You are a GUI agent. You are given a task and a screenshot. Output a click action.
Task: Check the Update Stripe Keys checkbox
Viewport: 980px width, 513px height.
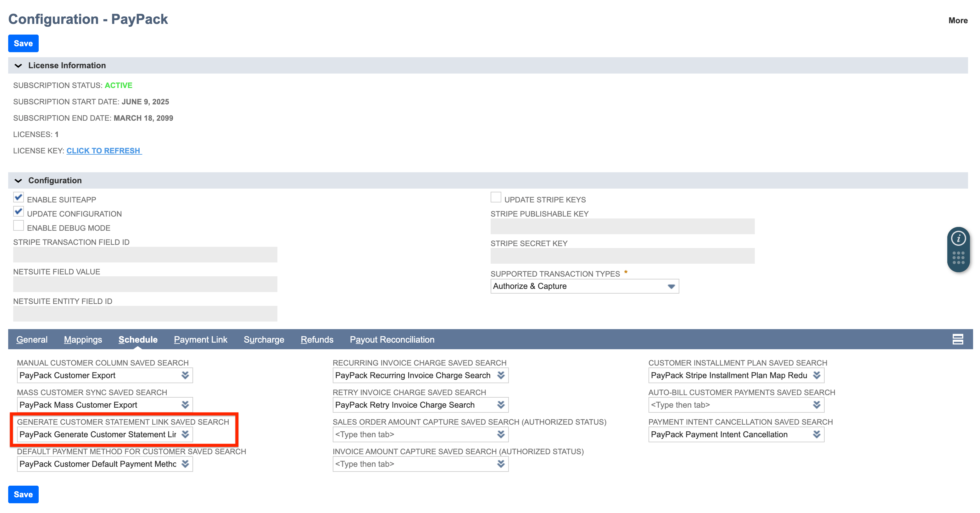pyautogui.click(x=496, y=197)
